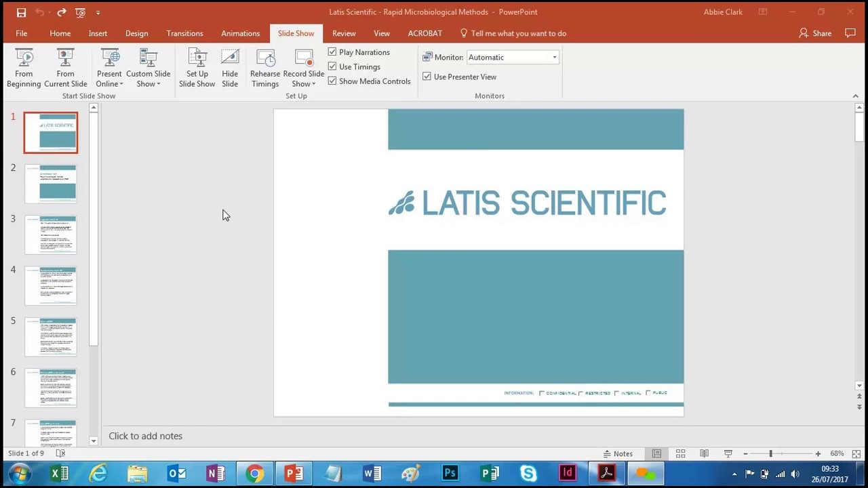
Task: Open Outlook from the taskbar
Action: coord(176,473)
